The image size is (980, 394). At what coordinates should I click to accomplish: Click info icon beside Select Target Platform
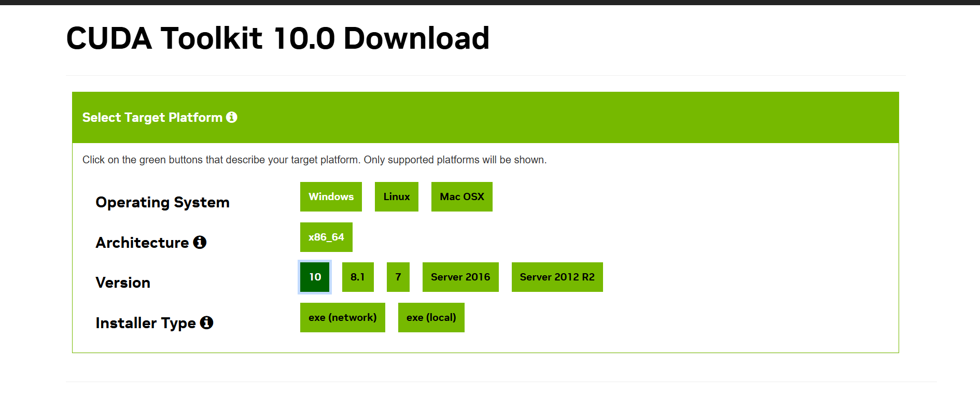[x=232, y=117]
